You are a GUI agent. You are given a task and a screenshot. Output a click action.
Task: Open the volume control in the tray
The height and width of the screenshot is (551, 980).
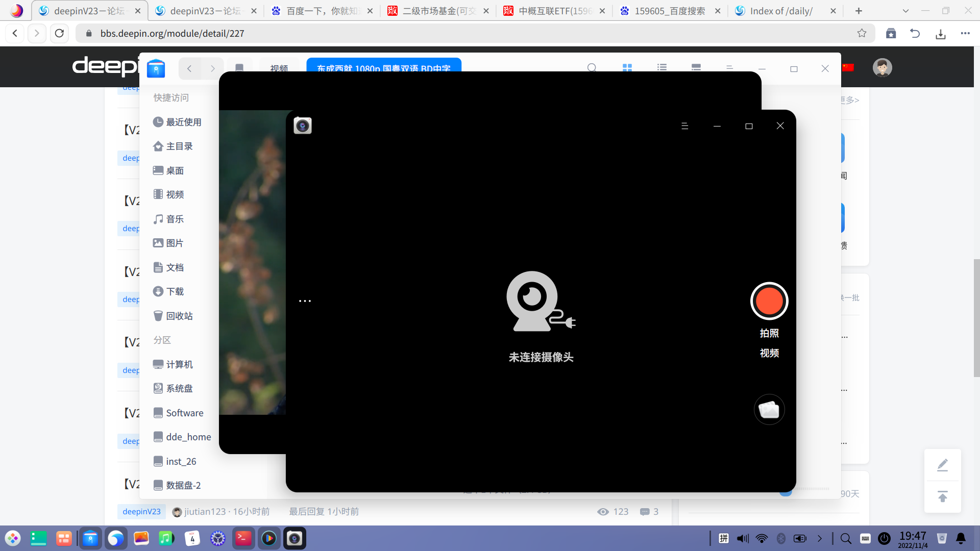743,538
